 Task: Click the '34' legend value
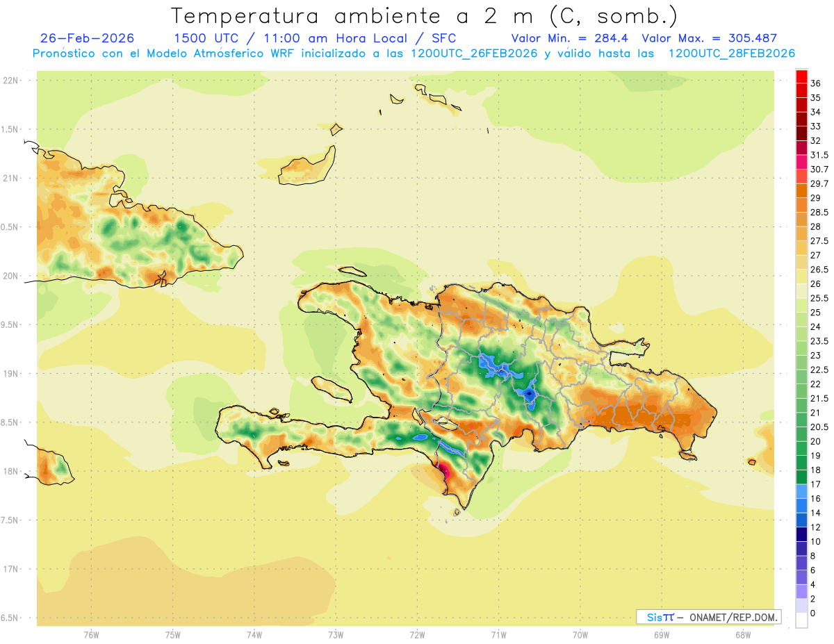click(x=815, y=112)
